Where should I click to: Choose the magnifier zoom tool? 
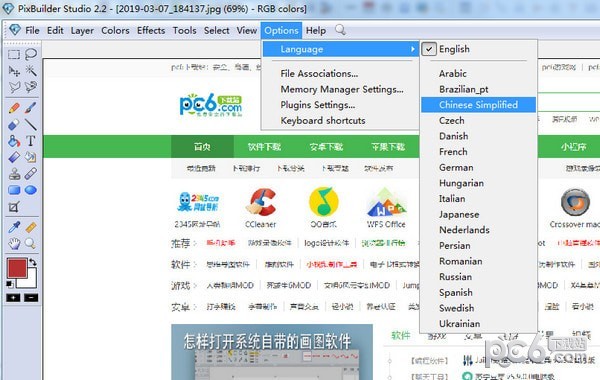coord(31,243)
